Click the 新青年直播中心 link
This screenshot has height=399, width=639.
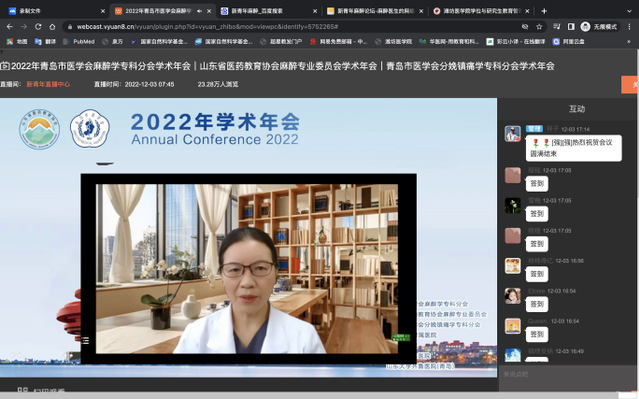(48, 84)
